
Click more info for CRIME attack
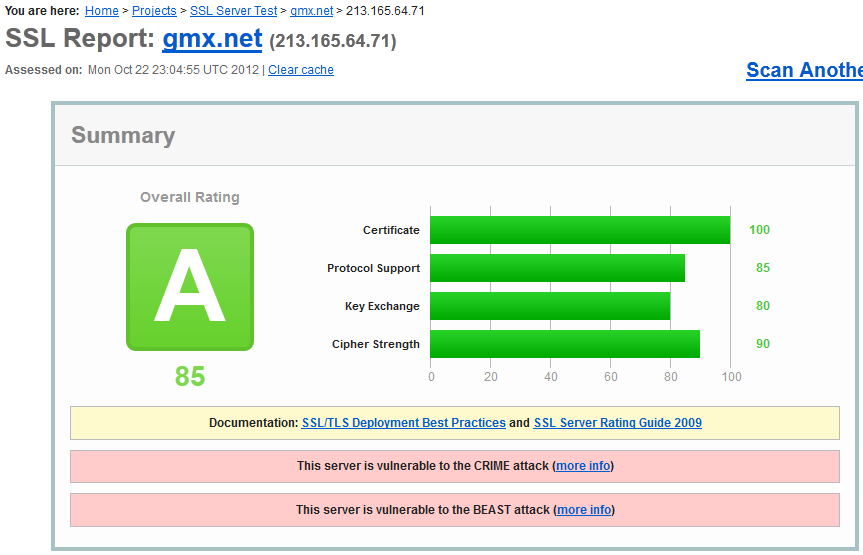[584, 466]
